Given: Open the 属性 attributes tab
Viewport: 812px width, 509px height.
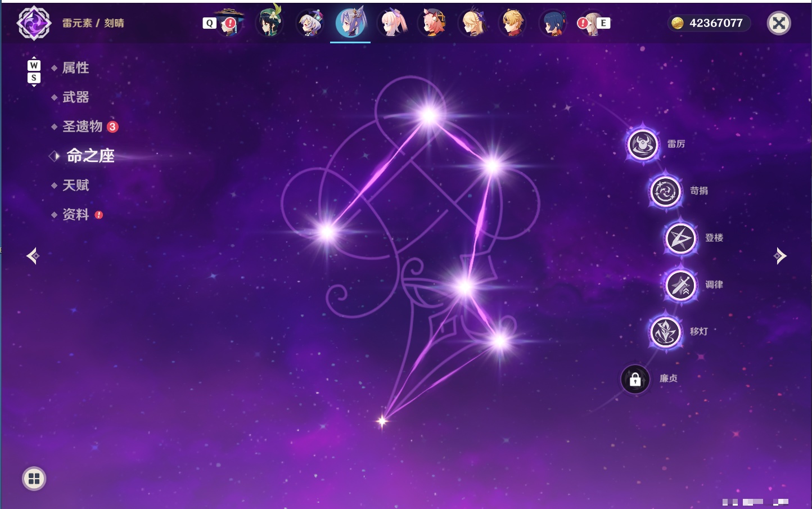Looking at the screenshot, I should [75, 68].
